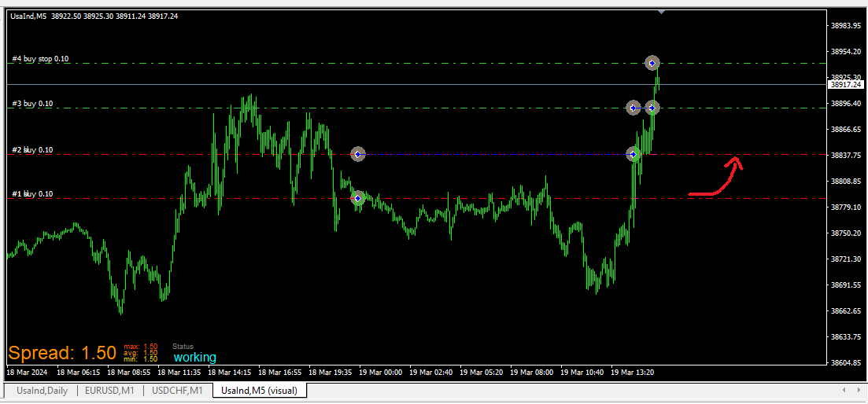Viewport: 868px width, 404px height.
Task: Click the '18 Mar 06:15' time axis label
Action: click(x=78, y=373)
